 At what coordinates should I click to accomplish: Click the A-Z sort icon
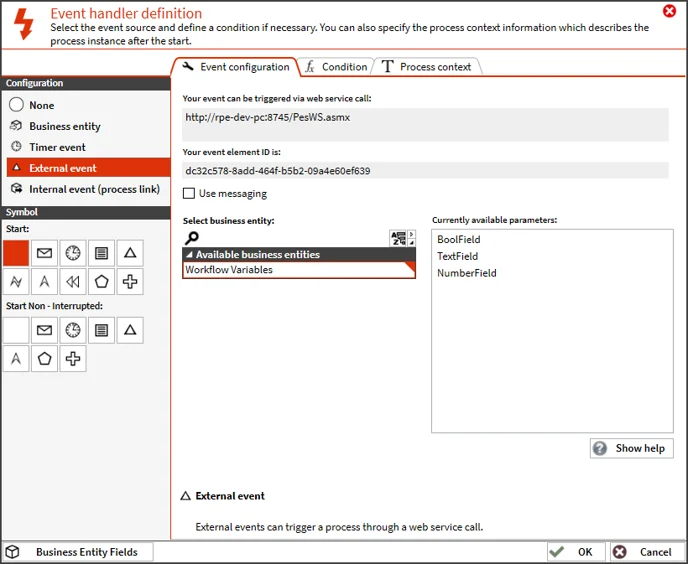[x=401, y=238]
